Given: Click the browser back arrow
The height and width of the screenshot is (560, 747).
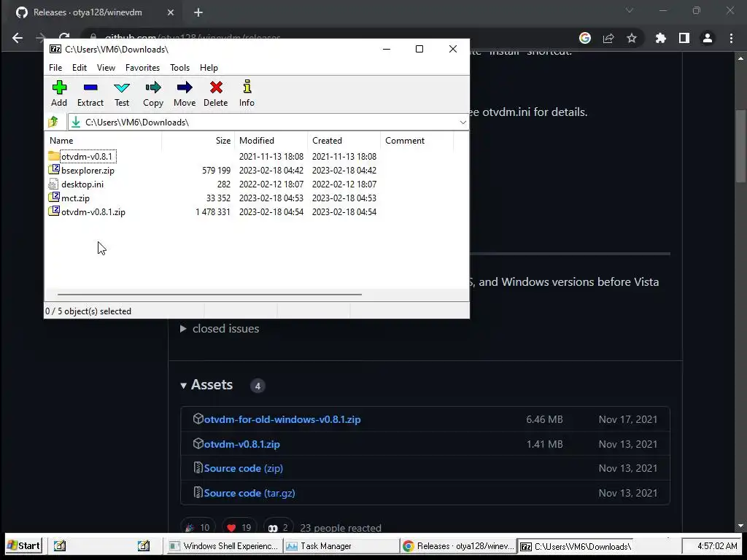Looking at the screenshot, I should (18, 38).
